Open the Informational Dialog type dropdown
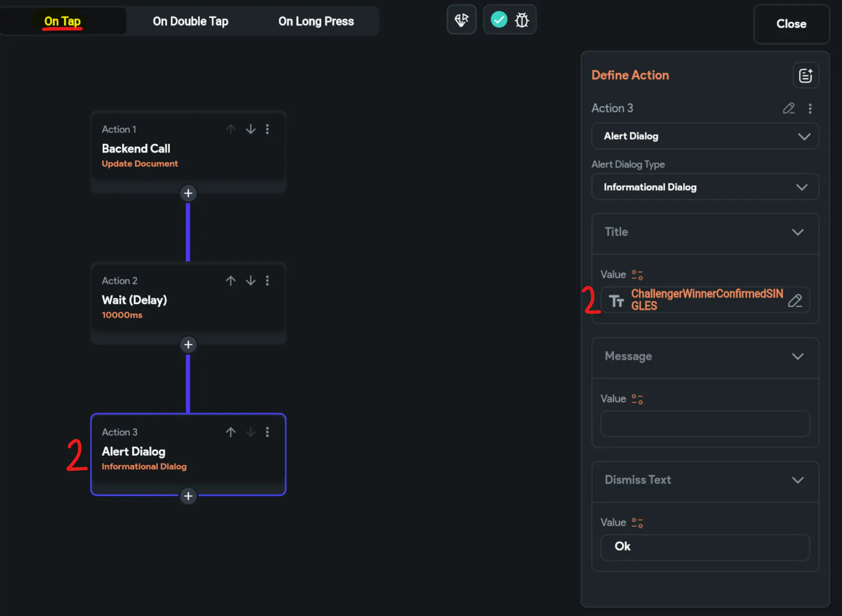This screenshot has width=842, height=616. coord(705,187)
